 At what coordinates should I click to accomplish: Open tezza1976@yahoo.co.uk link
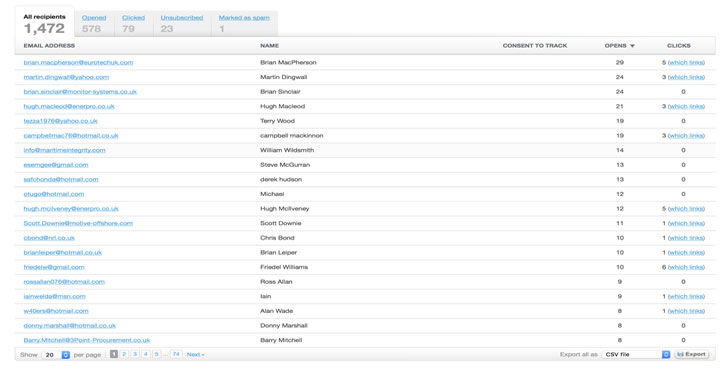point(61,121)
